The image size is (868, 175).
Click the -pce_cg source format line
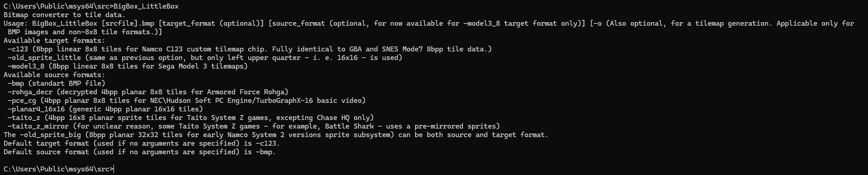187,101
